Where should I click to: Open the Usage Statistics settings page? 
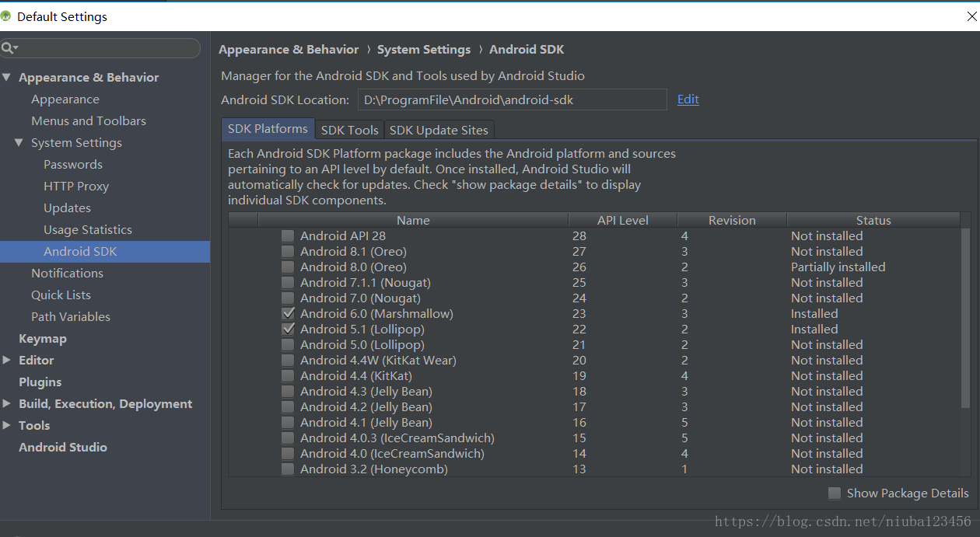(x=88, y=229)
